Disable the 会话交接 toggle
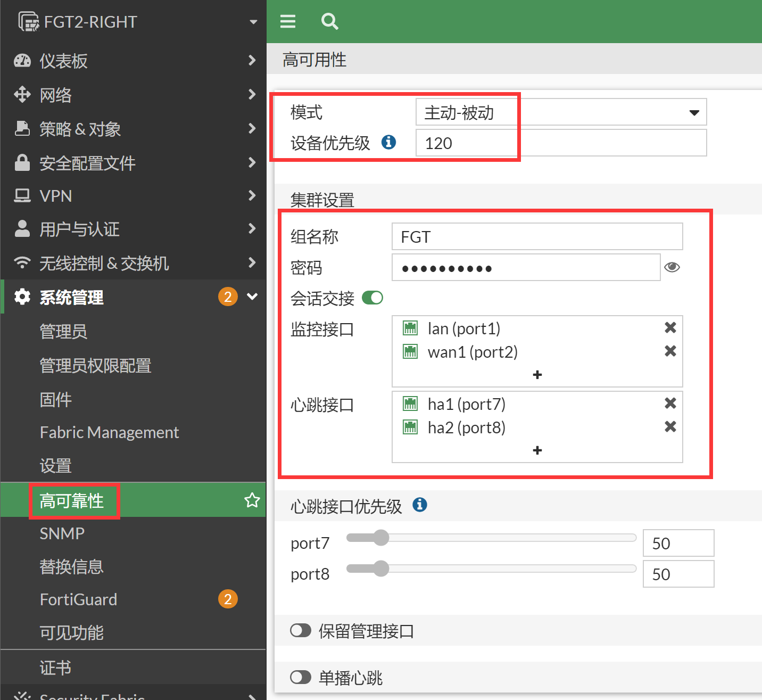 point(372,298)
